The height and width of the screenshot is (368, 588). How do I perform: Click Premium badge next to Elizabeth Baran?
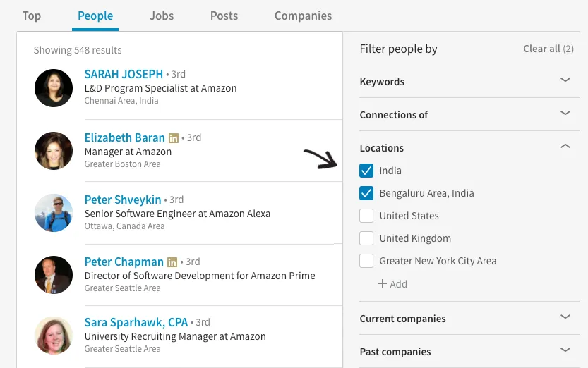coord(173,138)
